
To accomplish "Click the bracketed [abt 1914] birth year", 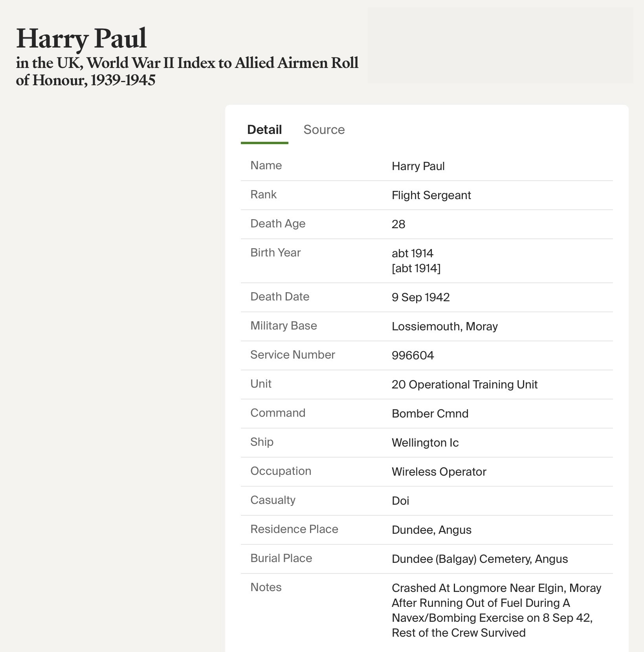I will [x=416, y=268].
